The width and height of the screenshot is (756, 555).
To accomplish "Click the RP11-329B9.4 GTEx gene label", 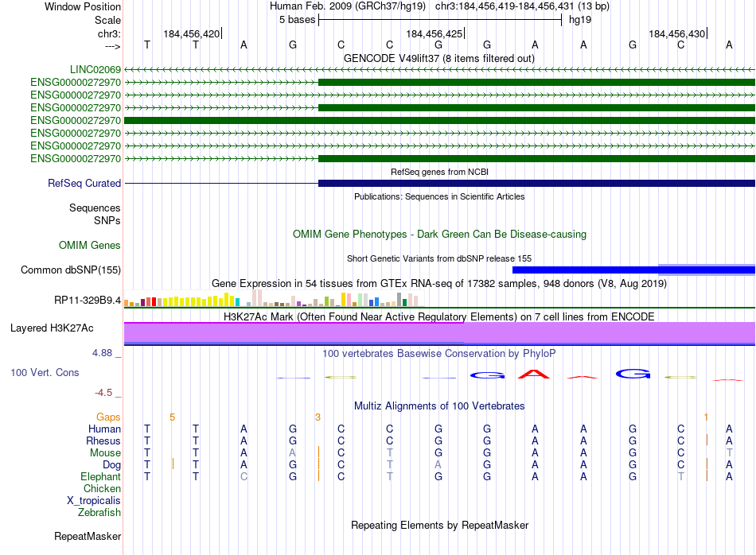I will (x=88, y=300).
